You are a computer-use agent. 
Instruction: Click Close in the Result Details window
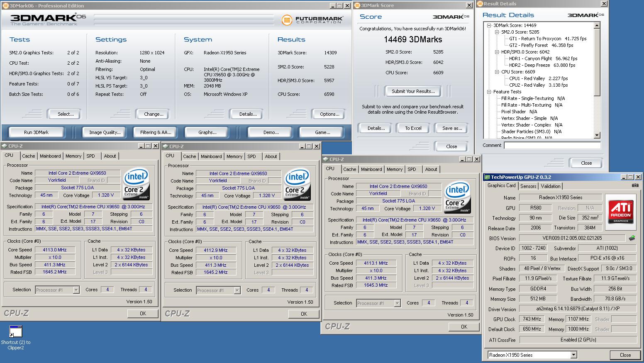tap(586, 163)
